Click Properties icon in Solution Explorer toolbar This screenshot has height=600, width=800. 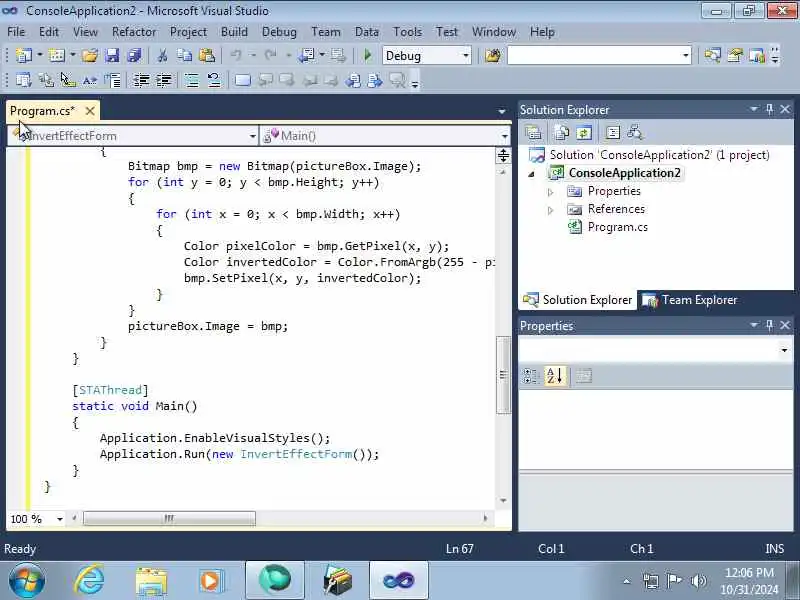pyautogui.click(x=533, y=133)
